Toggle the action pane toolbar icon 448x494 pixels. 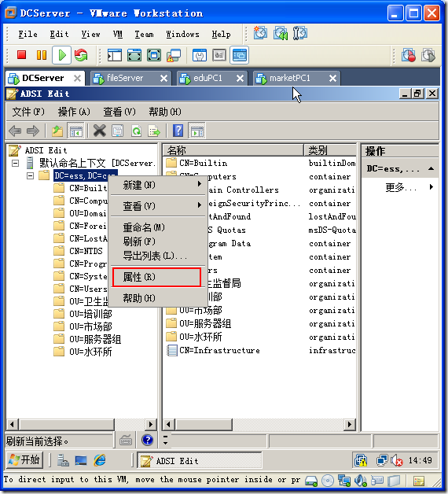[x=196, y=131]
